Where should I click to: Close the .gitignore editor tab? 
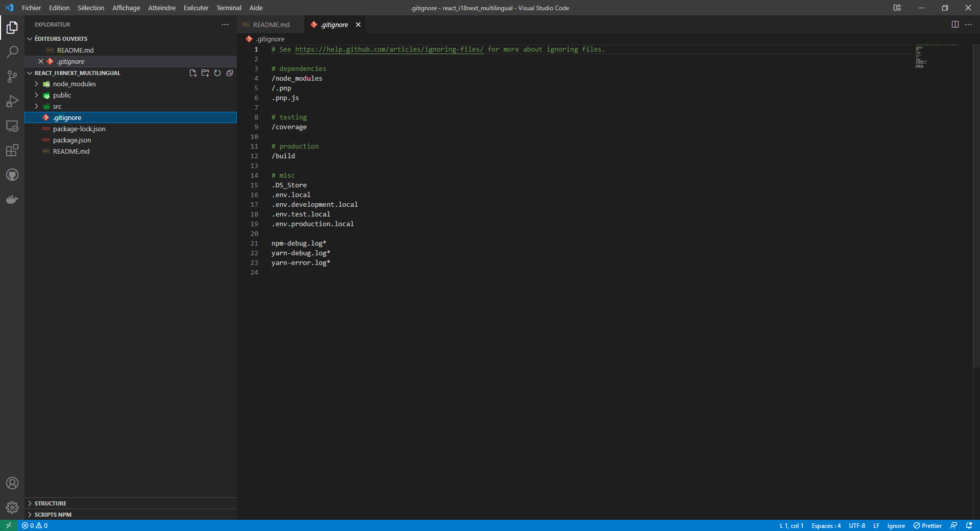[358, 25]
